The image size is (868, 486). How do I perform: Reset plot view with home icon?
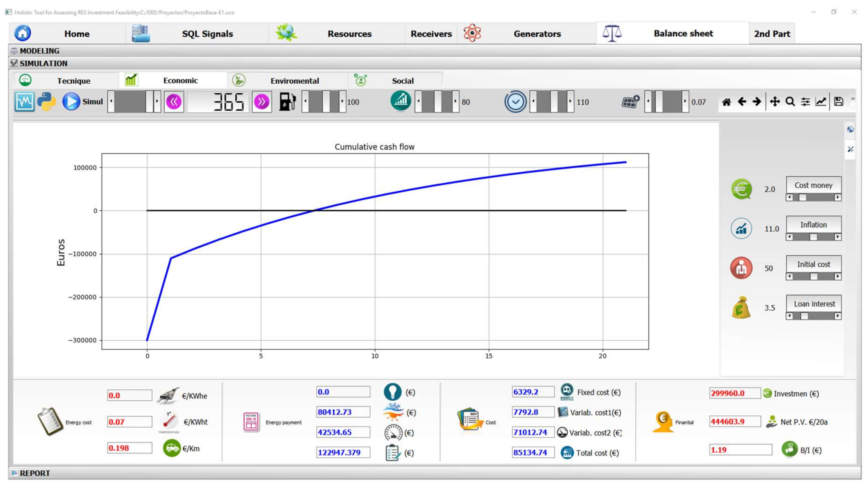click(727, 102)
